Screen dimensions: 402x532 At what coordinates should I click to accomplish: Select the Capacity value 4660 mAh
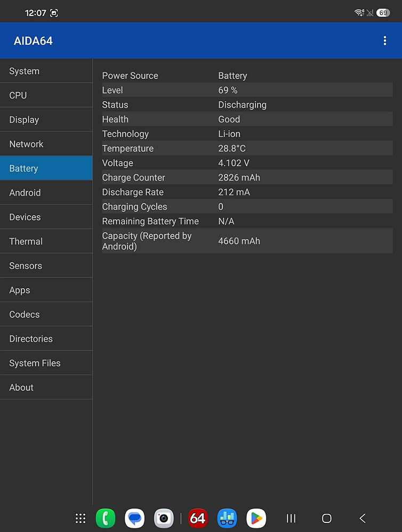pyautogui.click(x=239, y=241)
